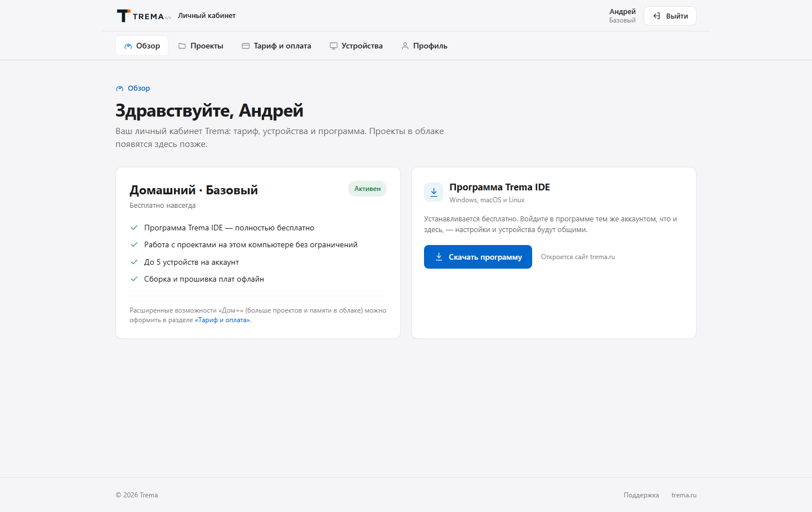Click the Обзор breadcrumb link
The image size is (812, 512).
(x=133, y=88)
